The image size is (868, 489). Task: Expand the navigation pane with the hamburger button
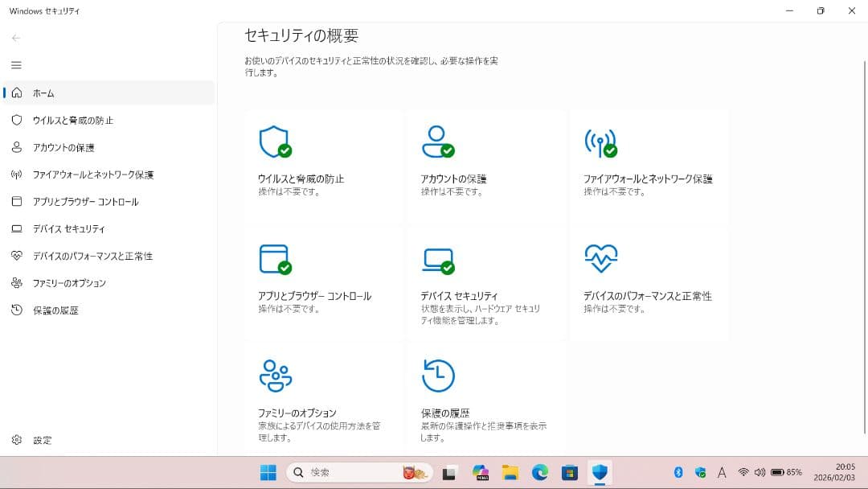[16, 65]
